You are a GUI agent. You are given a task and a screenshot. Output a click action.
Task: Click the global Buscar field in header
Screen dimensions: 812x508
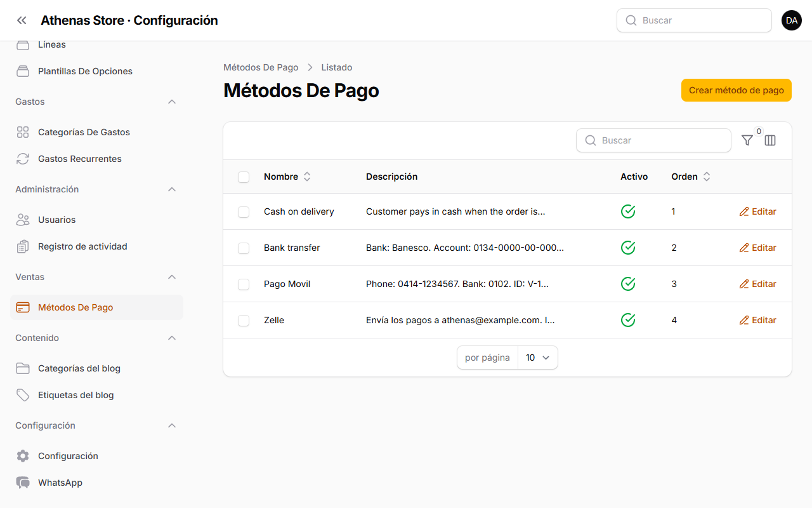694,20
